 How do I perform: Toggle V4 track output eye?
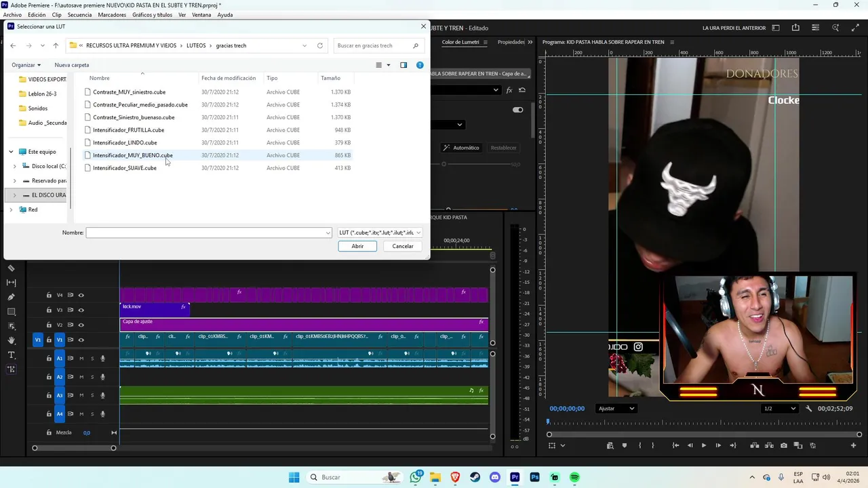pyautogui.click(x=81, y=295)
